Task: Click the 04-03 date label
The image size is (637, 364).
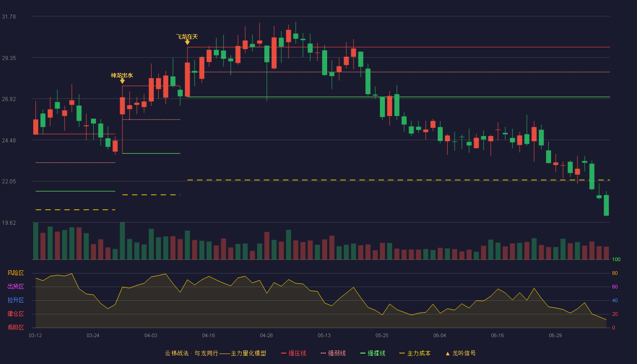Action: 151,335
